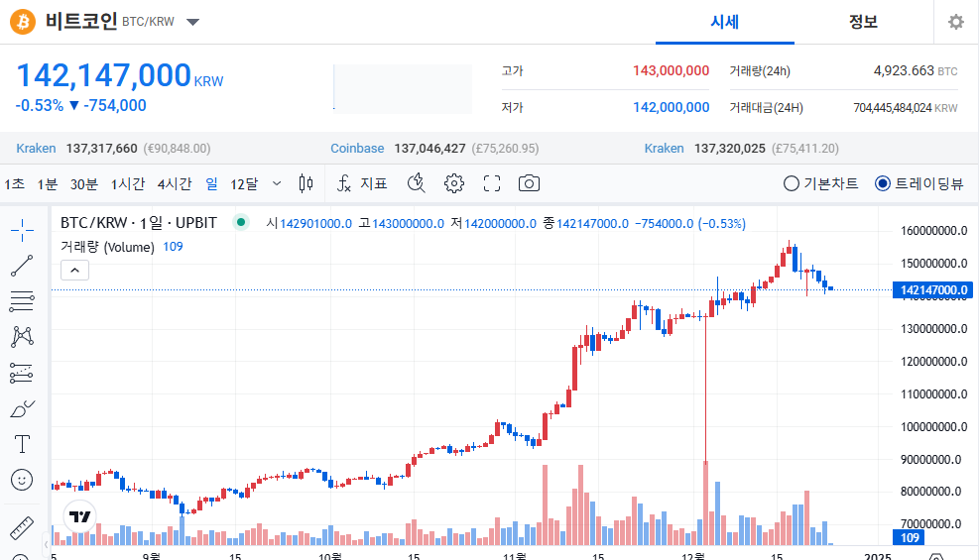This screenshot has height=560, width=979.
Task: Click the current price label 142147000.0 on axis
Action: click(932, 290)
